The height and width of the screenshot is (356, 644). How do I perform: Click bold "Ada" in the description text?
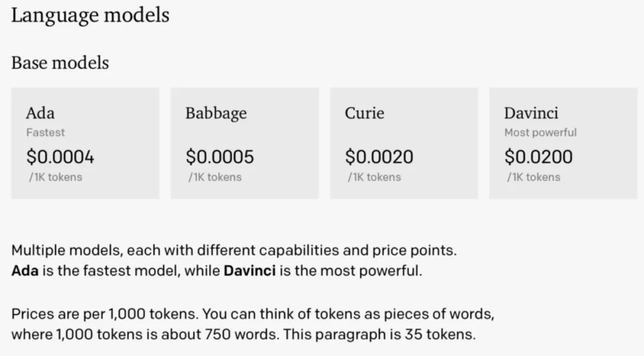click(x=25, y=271)
